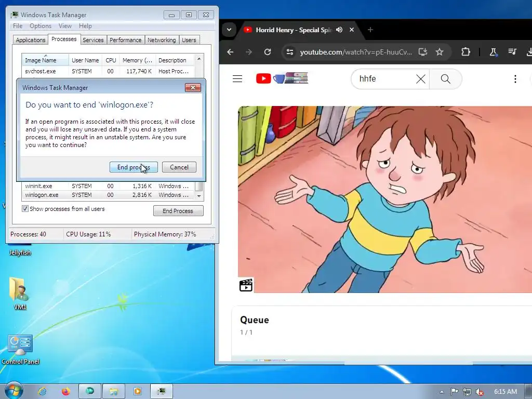Bookmark this page with the star
This screenshot has height=399, width=532.
tap(440, 52)
